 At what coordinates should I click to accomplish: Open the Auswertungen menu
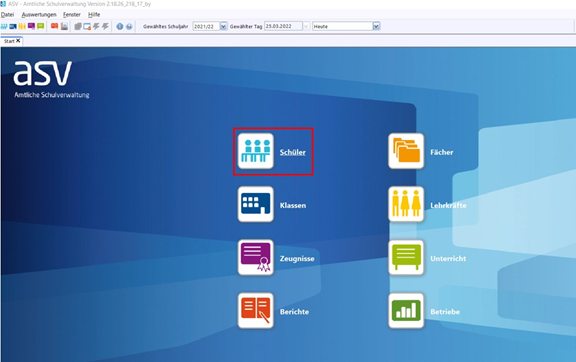pos(39,15)
